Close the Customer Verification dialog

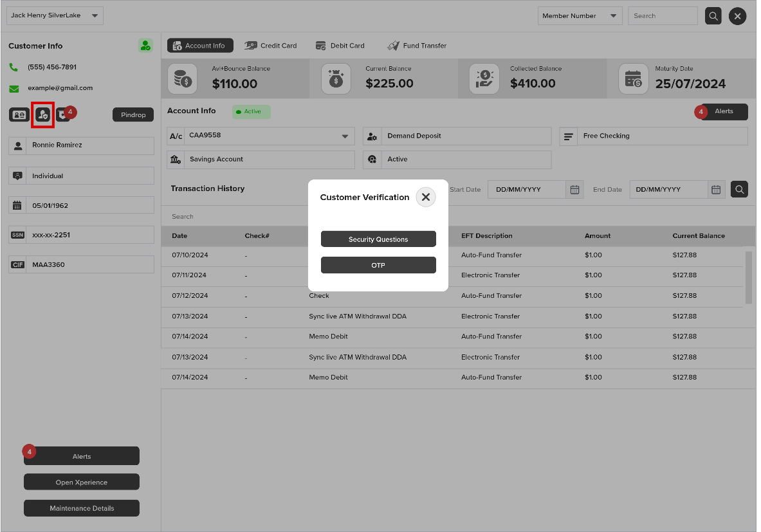coord(426,197)
